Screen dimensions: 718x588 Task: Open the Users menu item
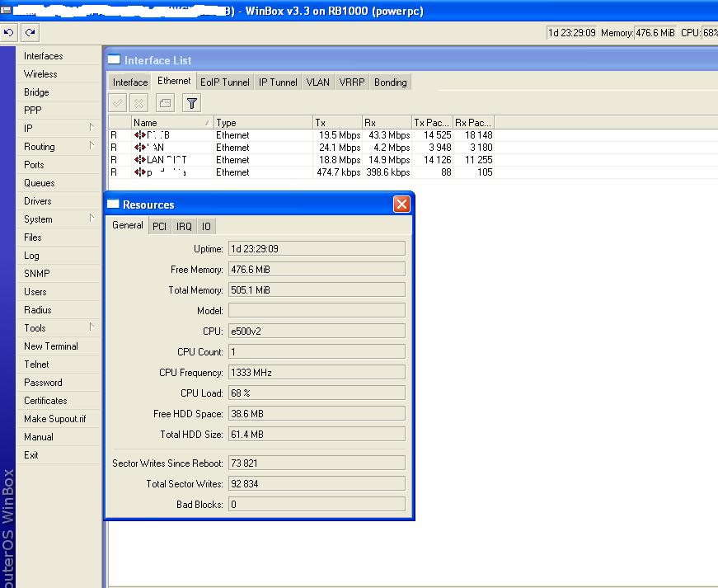[59, 292]
